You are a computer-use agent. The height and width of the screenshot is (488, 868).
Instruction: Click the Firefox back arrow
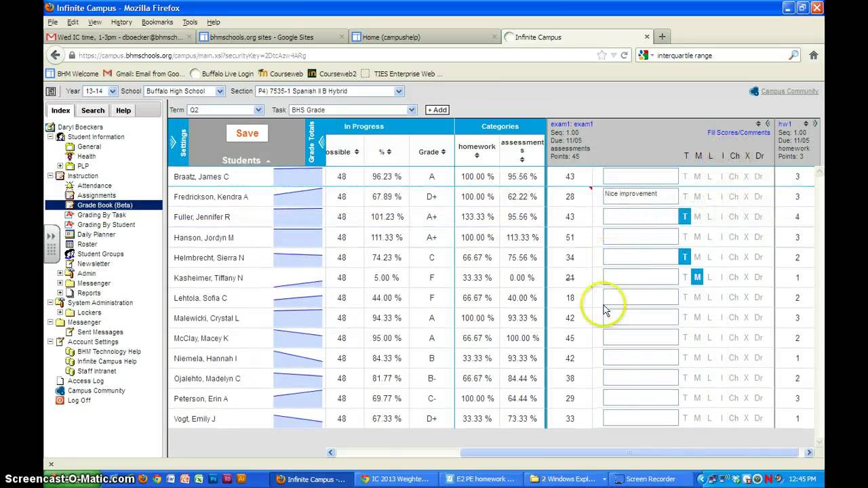(56, 56)
